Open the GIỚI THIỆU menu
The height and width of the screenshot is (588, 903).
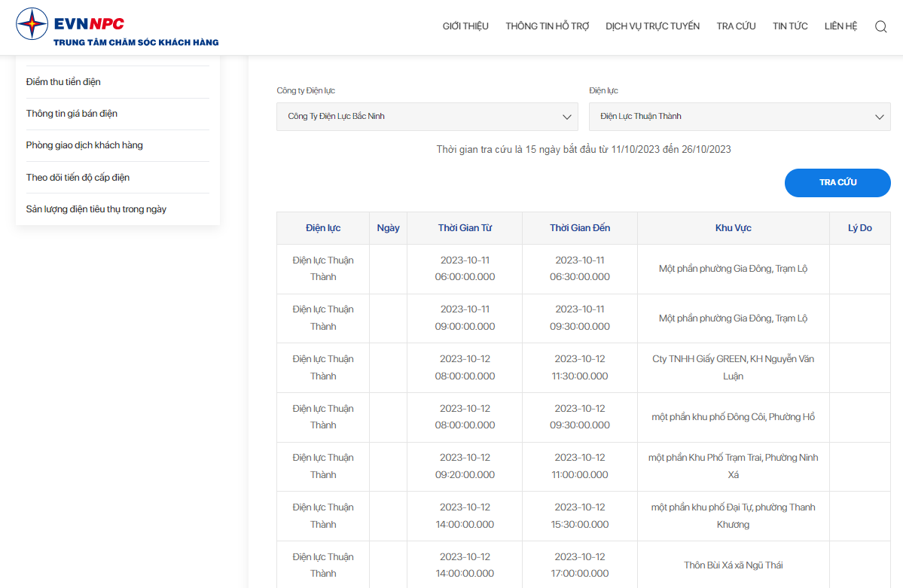(465, 26)
